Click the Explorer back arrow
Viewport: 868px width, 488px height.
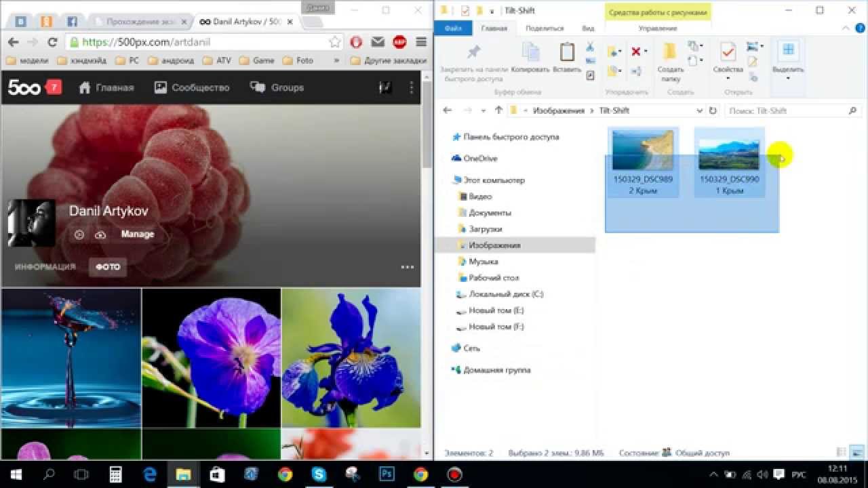pos(447,110)
